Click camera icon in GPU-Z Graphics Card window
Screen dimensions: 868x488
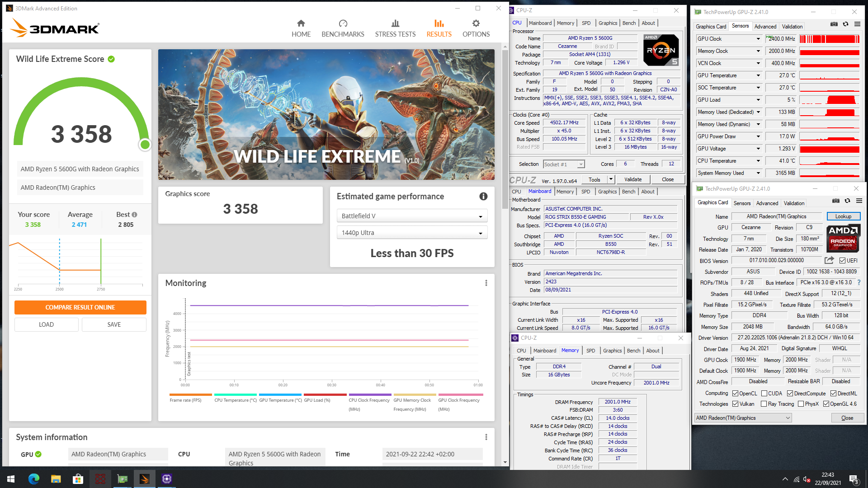point(836,201)
